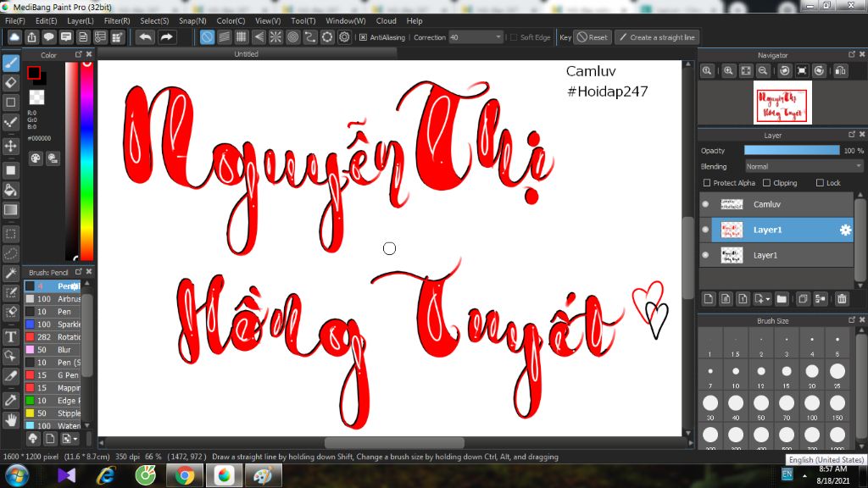
Task: Click the cloud icon in top toolbar
Action: [x=14, y=37]
